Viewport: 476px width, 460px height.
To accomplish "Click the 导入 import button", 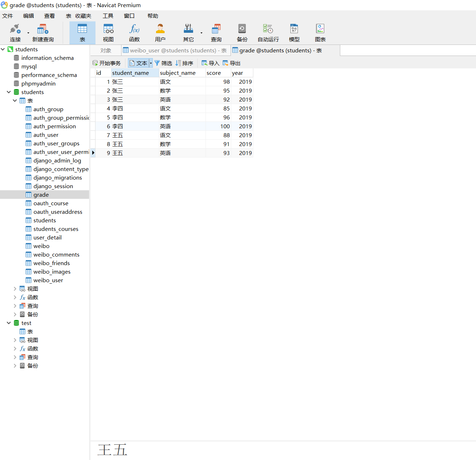I will click(x=210, y=63).
